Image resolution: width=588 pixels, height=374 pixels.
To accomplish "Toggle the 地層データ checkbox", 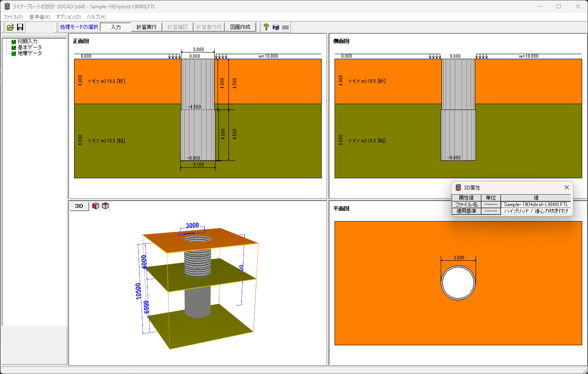I will click(x=14, y=53).
